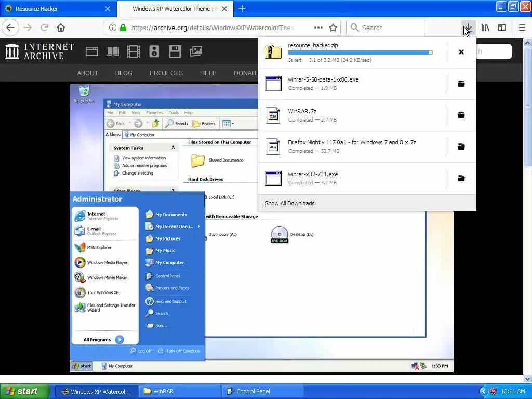This screenshot has height=399, width=532.
Task: Open containing folder for Firefox Nightly 7z
Action: click(461, 147)
